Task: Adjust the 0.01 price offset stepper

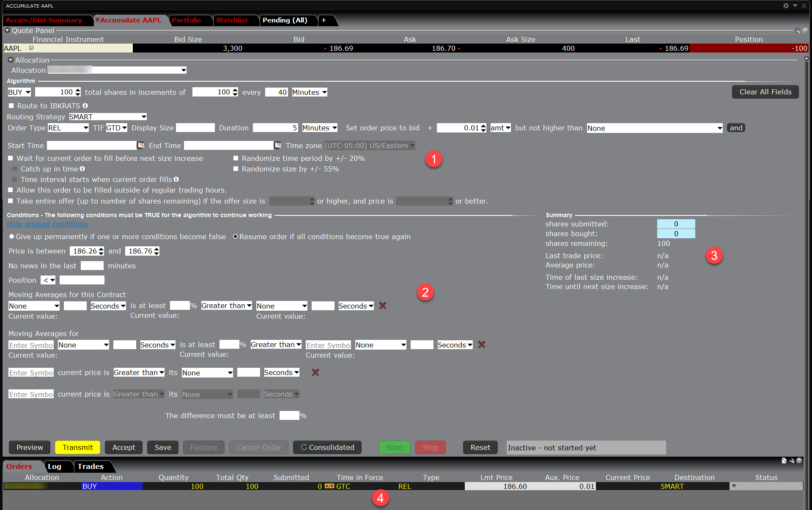Action: [x=483, y=128]
